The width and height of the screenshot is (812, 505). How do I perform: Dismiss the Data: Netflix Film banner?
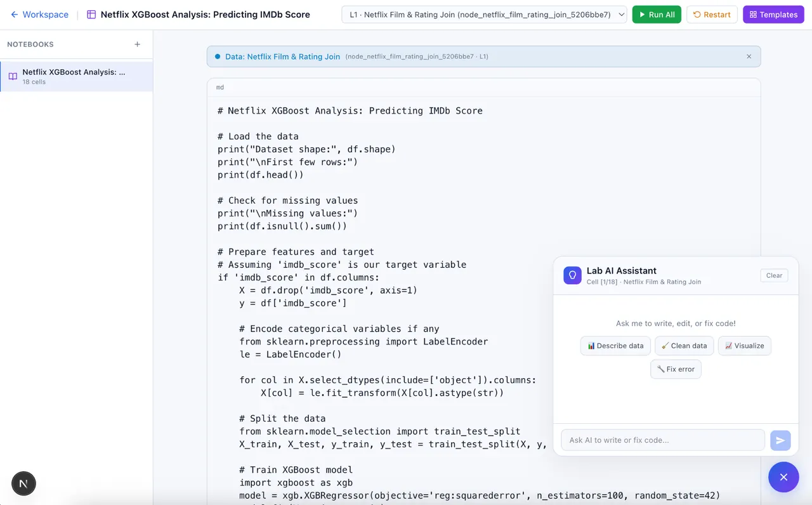tap(749, 56)
